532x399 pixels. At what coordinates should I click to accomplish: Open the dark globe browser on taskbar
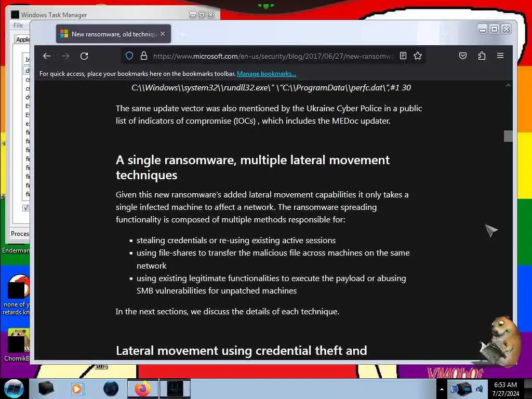click(111, 389)
